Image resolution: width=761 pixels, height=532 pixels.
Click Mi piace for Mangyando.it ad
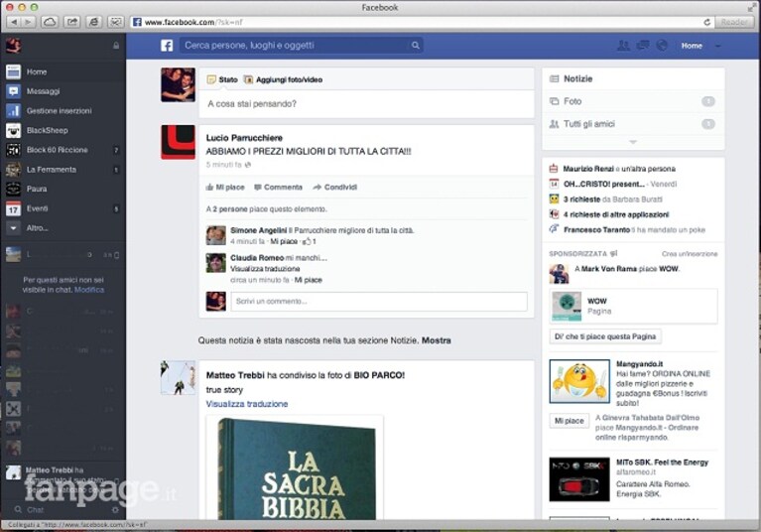tap(569, 421)
